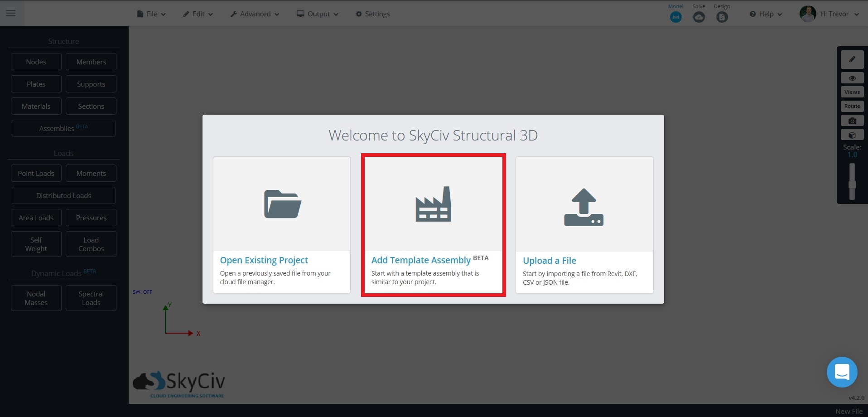Open the Plates panel
The width and height of the screenshot is (868, 417).
36,84
